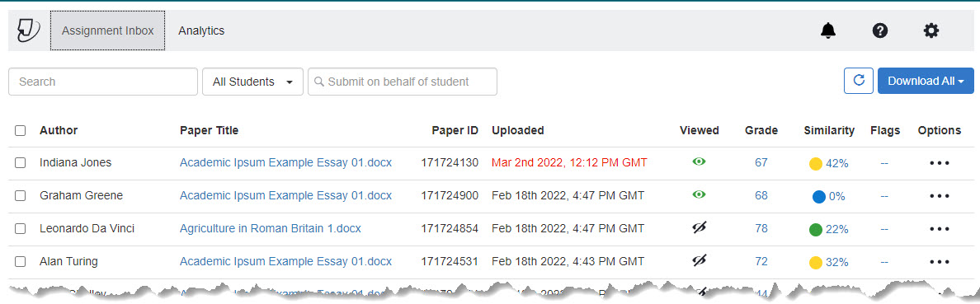
Task: Open the Download All dropdown
Action: click(x=926, y=82)
